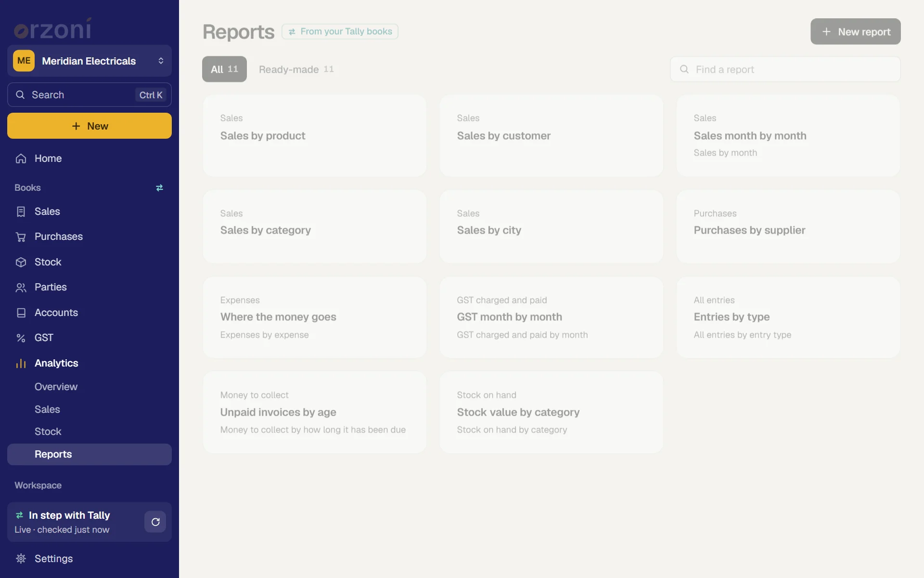Screen dimensions: 924x578
Task: Click the GST percent icon
Action: tap(21, 338)
